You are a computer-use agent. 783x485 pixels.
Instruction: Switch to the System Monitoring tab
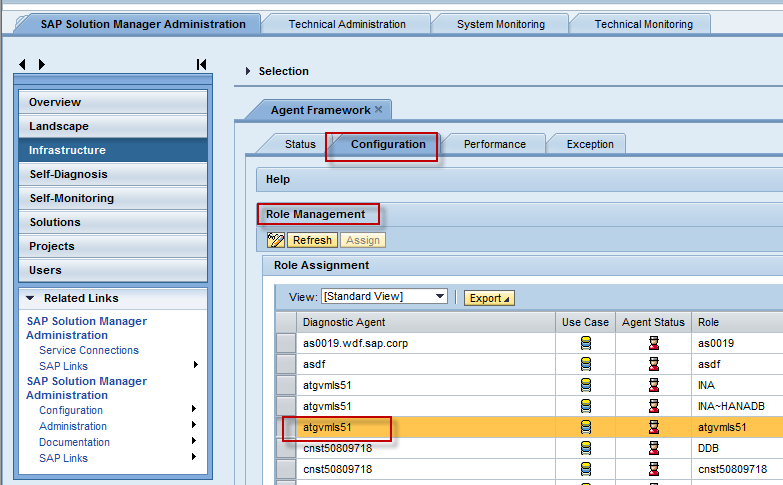(x=501, y=24)
